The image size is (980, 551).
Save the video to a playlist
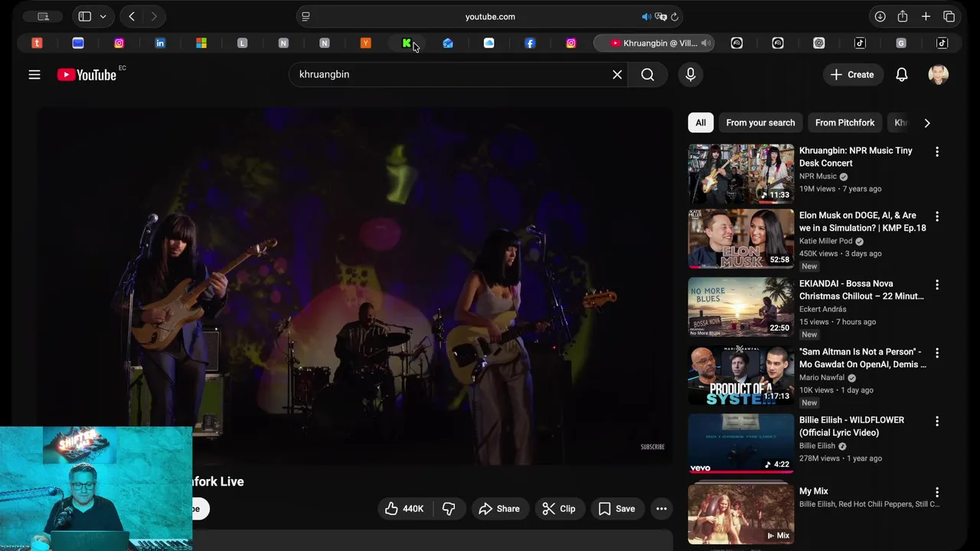point(616,509)
